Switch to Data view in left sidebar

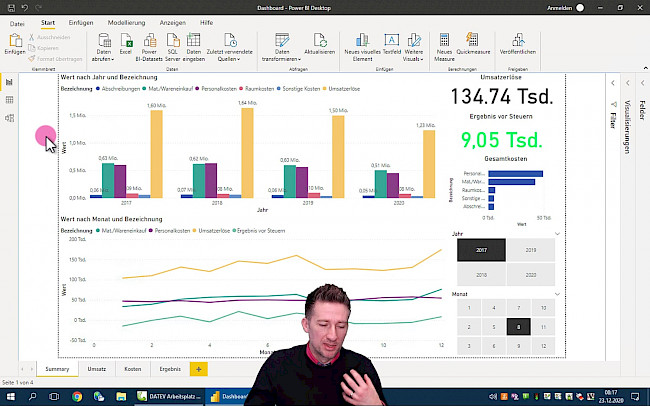[9, 100]
